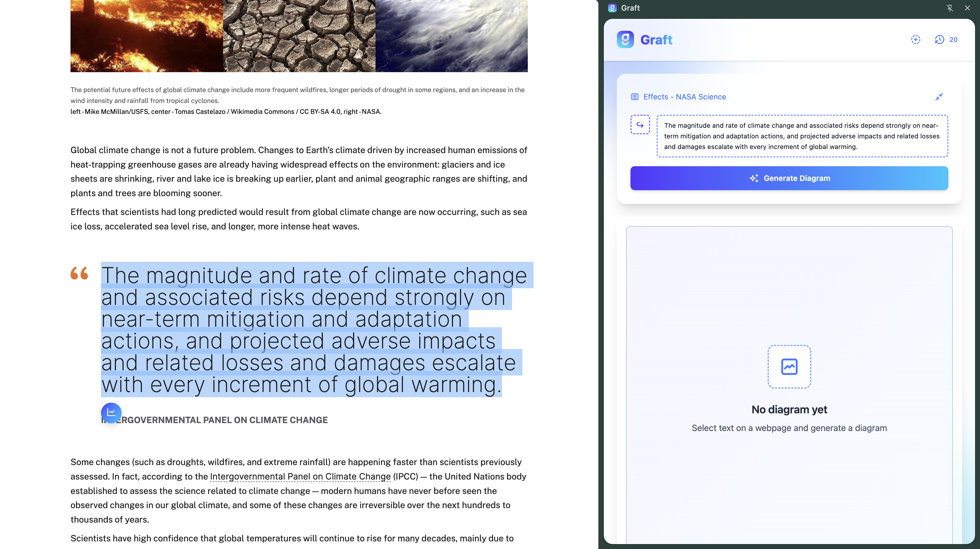Click the floating chart button under quote
This screenshot has width=980, height=549.
coord(111,412)
